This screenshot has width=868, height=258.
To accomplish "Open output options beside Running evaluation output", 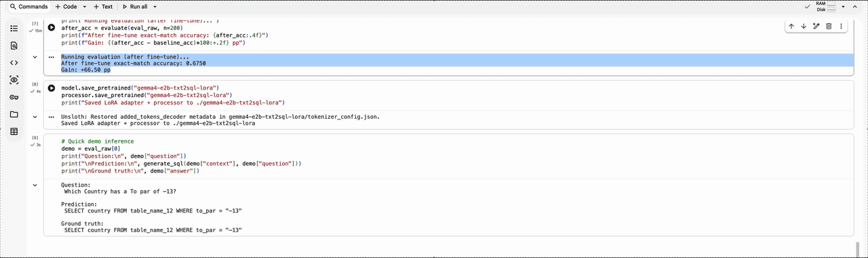I will [52, 57].
